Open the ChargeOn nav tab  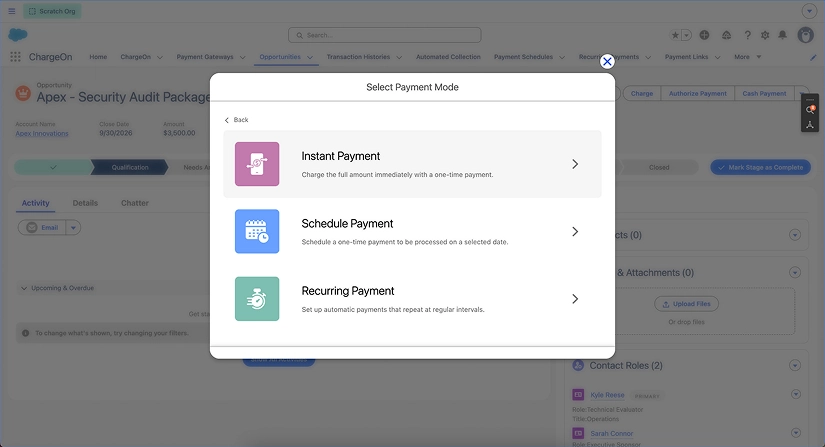[136, 57]
